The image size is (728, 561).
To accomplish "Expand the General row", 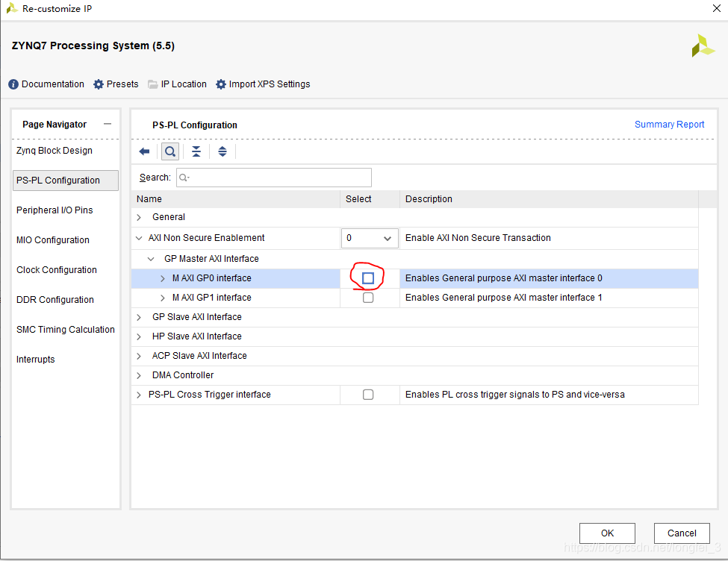I will click(139, 217).
